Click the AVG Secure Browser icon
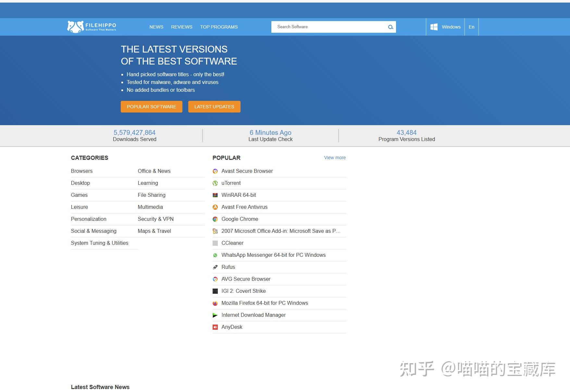The width and height of the screenshot is (570, 392). point(215,279)
